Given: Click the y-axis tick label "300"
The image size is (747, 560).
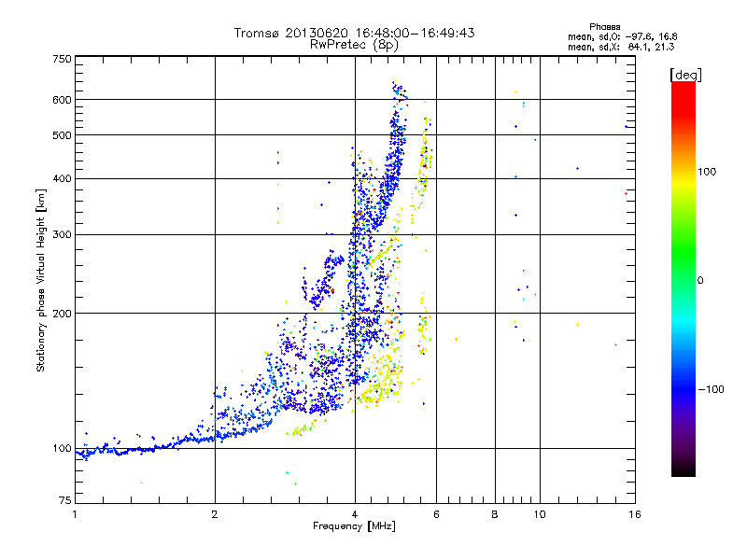Looking at the screenshot, I should (62, 235).
